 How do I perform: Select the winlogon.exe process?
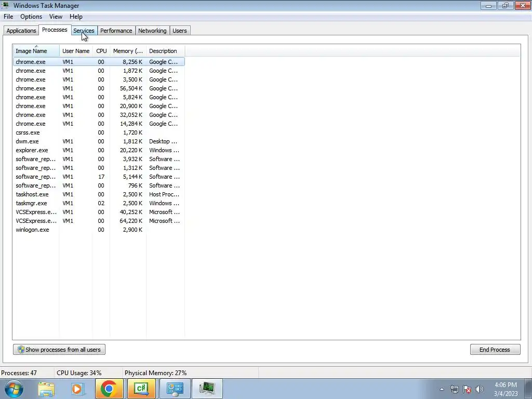(99, 229)
